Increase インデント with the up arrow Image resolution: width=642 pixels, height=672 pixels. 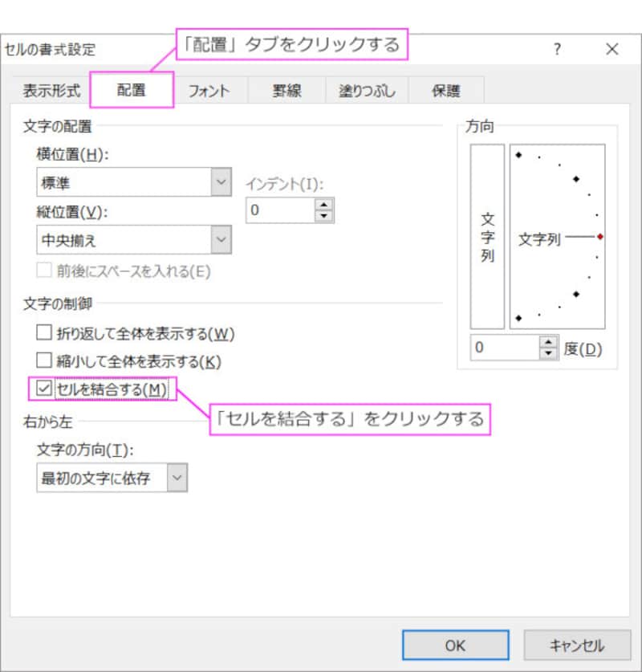coord(323,205)
